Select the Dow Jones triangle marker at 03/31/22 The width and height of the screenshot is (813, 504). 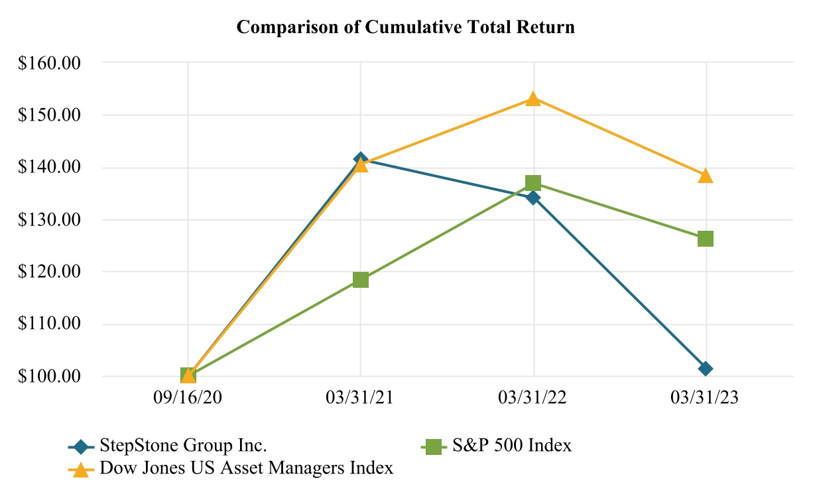533,98
